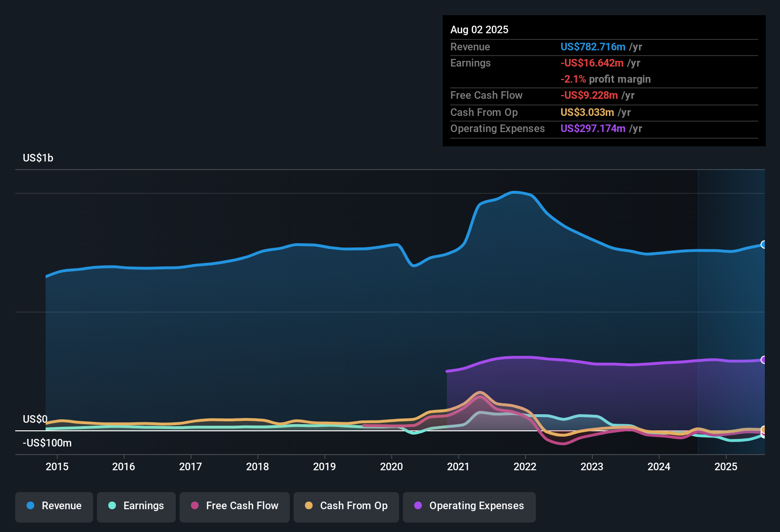The image size is (780, 532).
Task: Click the teal Earnings legend dot
Action: pyautogui.click(x=112, y=506)
